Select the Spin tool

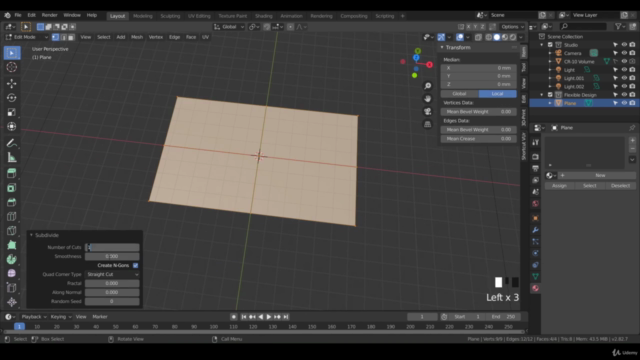click(11, 259)
